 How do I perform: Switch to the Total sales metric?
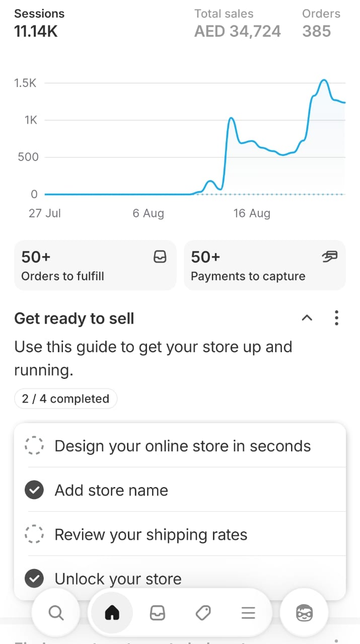tap(237, 23)
